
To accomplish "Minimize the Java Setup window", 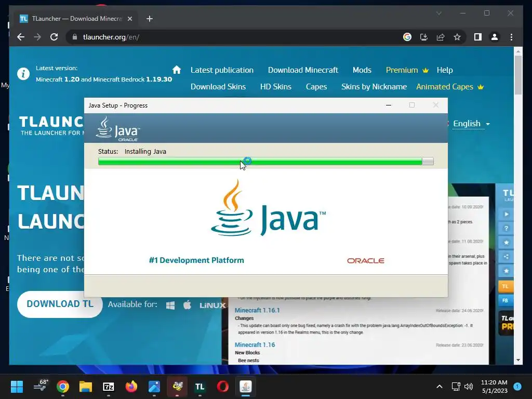I will 389,105.
